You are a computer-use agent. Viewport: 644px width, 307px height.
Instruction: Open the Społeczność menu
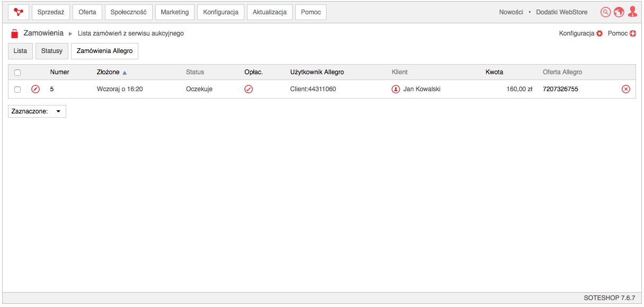(x=129, y=12)
